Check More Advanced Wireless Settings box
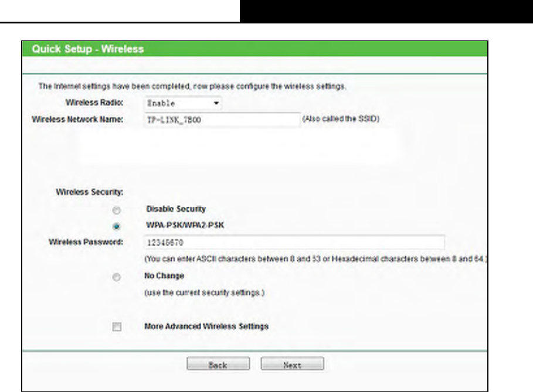The width and height of the screenshot is (533, 392). (117, 327)
